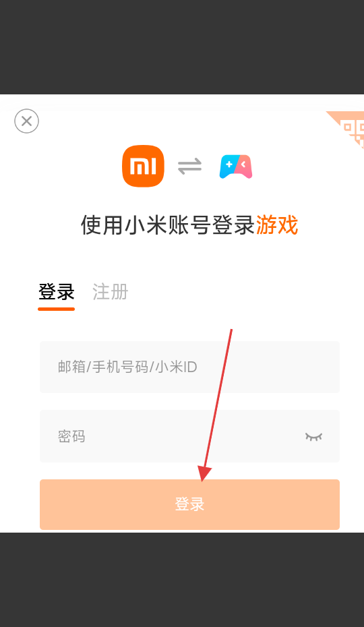Toggle password visibility eye icon
364x627 pixels.
point(313,436)
